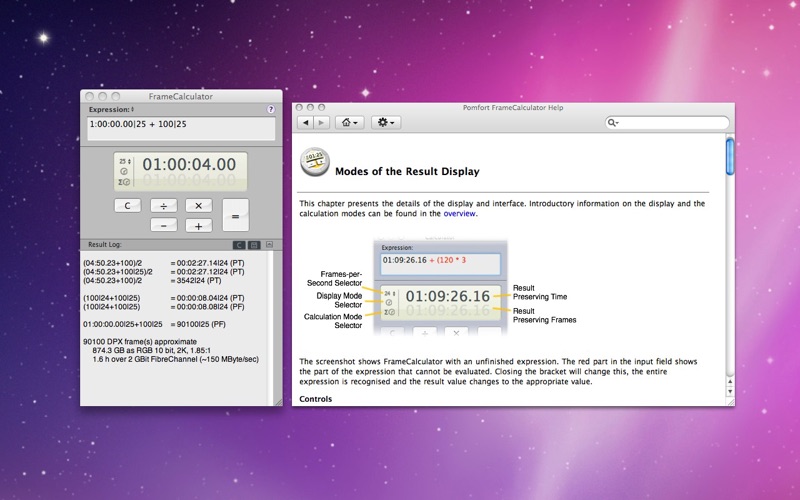Click into the Help search field
800x500 pixels.
pos(670,122)
